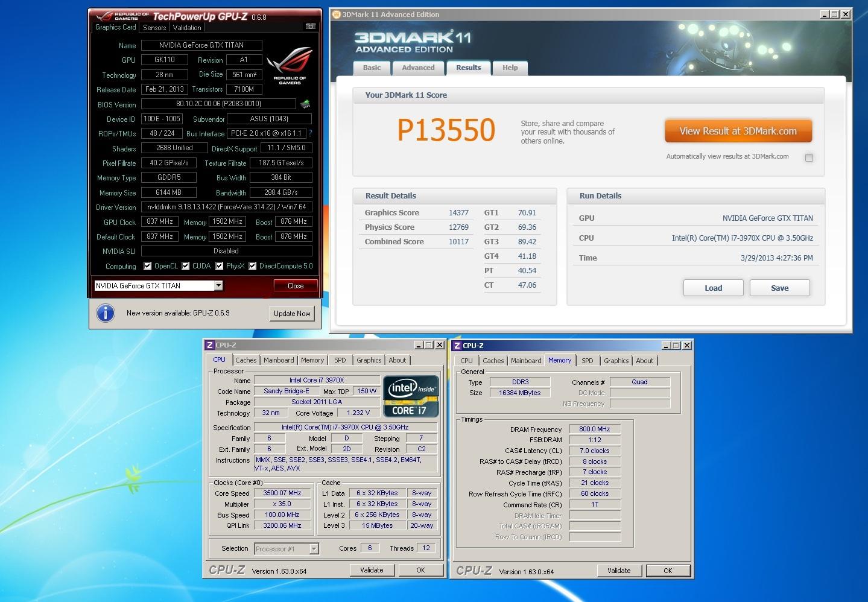This screenshot has height=602, width=868.
Task: Open Caches tab in left CPU-Z window
Action: click(x=246, y=360)
